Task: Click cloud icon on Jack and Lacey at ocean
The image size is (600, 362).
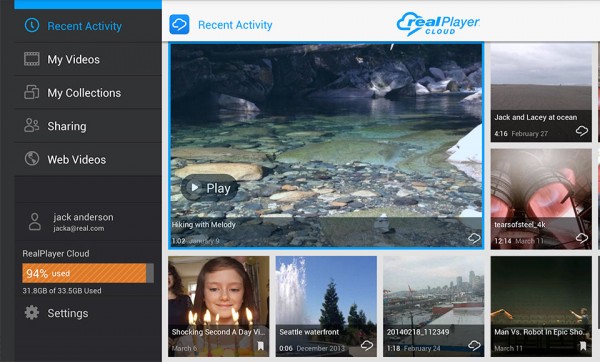Action: tap(582, 131)
